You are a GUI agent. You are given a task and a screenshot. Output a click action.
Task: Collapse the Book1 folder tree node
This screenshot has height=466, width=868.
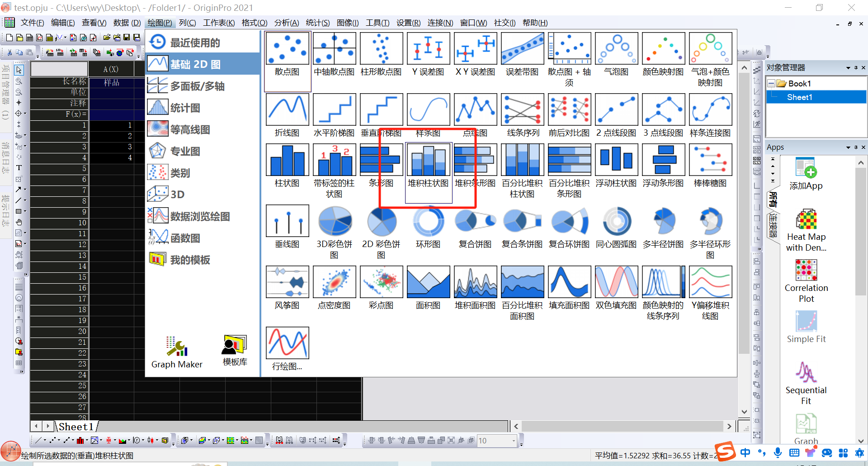tap(772, 84)
